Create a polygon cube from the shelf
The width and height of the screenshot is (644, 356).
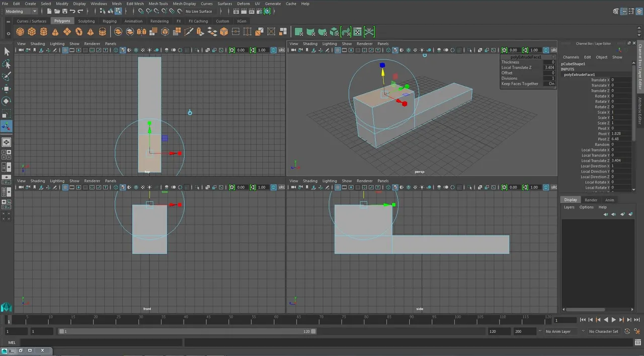pos(32,32)
